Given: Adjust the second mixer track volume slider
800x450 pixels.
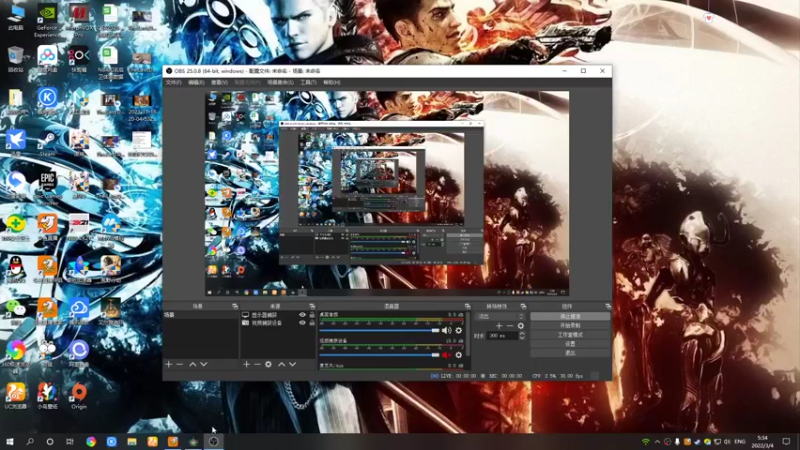Looking at the screenshot, I should tap(379, 355).
